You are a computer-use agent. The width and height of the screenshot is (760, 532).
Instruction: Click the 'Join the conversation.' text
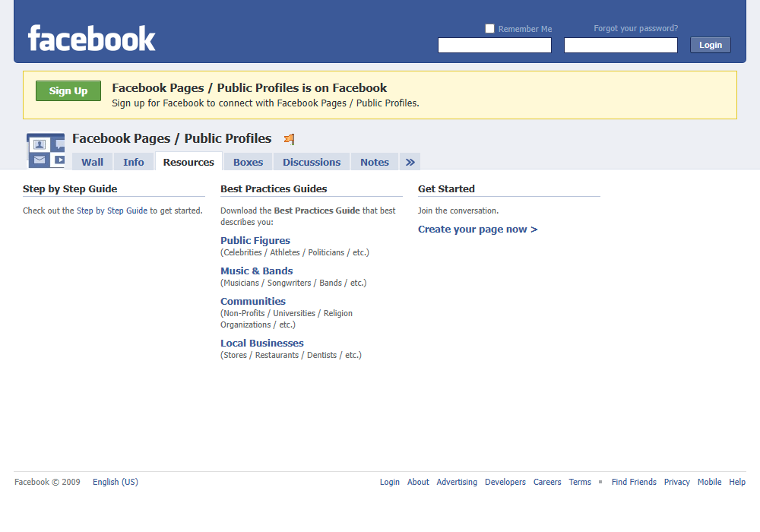click(x=458, y=211)
